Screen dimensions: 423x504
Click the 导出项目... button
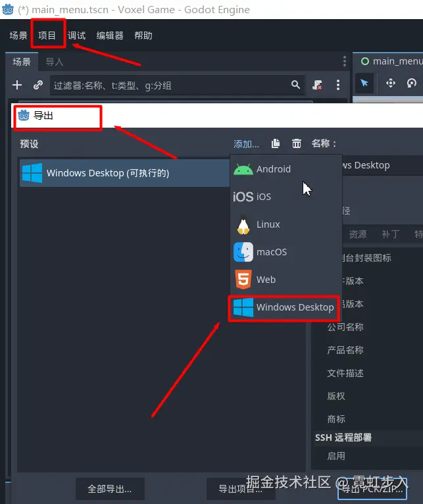click(240, 489)
